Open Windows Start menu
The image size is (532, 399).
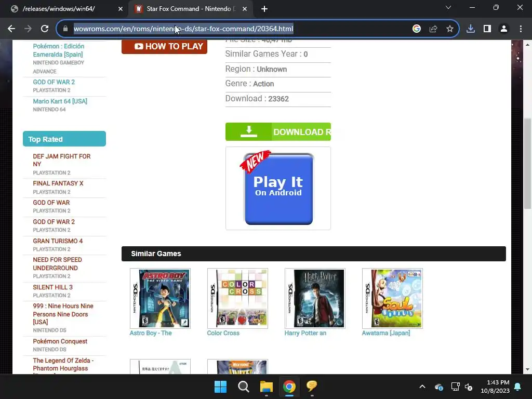(x=220, y=387)
